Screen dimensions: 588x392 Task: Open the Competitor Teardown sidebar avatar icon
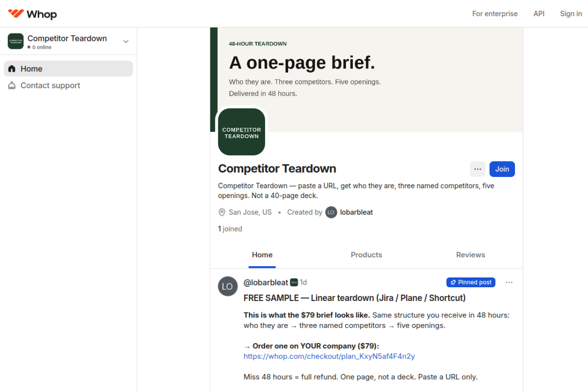16,41
